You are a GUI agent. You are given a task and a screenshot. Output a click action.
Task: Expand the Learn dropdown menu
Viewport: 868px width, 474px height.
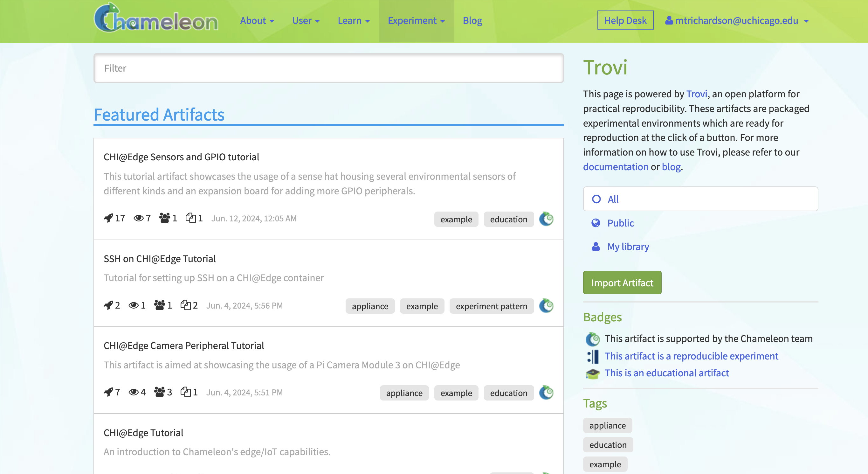tap(354, 21)
